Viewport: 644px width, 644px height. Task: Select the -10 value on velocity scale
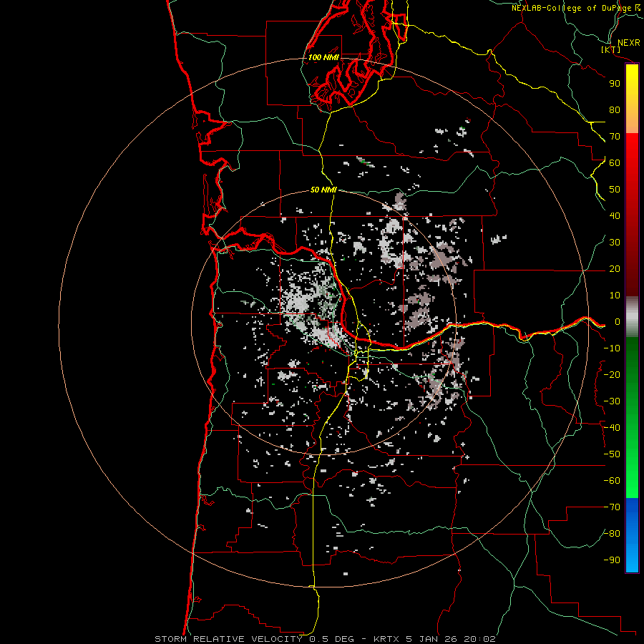pyautogui.click(x=612, y=348)
